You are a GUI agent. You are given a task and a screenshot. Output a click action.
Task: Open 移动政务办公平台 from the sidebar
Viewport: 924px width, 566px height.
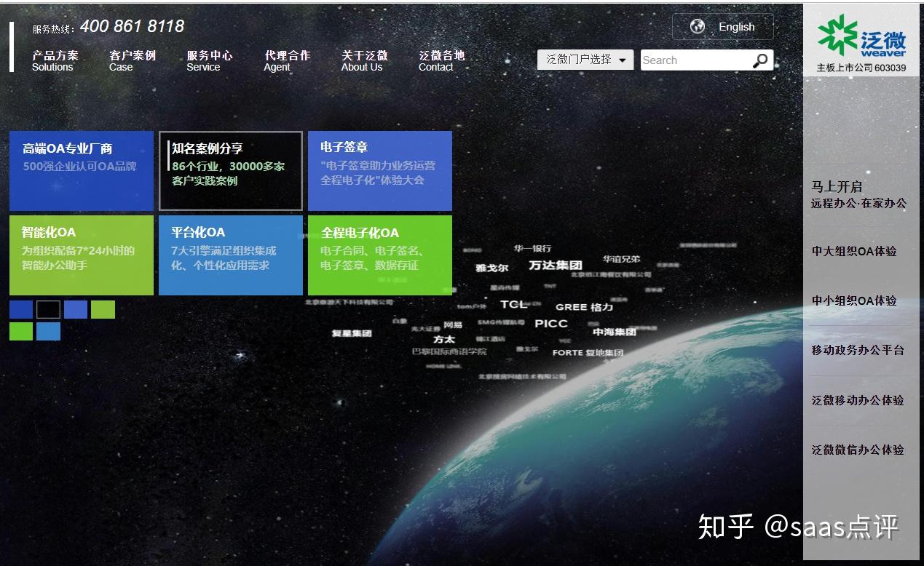coord(858,351)
